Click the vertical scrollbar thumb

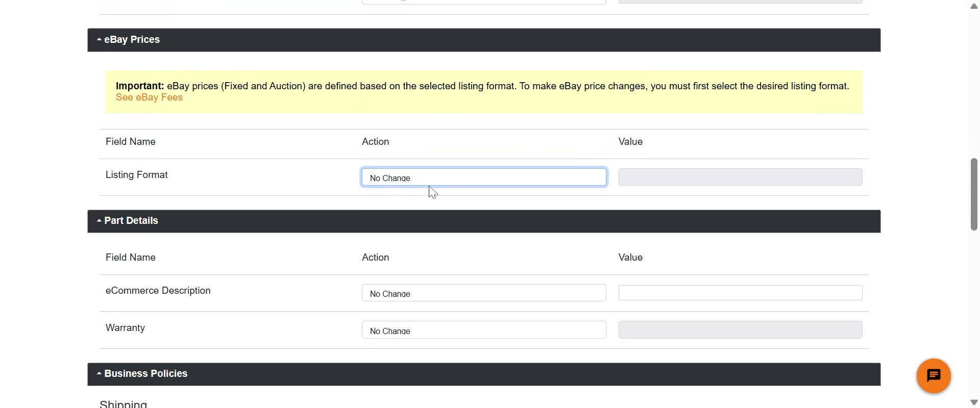coord(973,194)
